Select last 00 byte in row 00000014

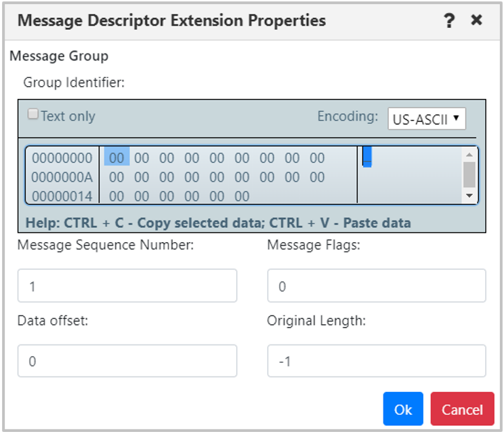(242, 196)
